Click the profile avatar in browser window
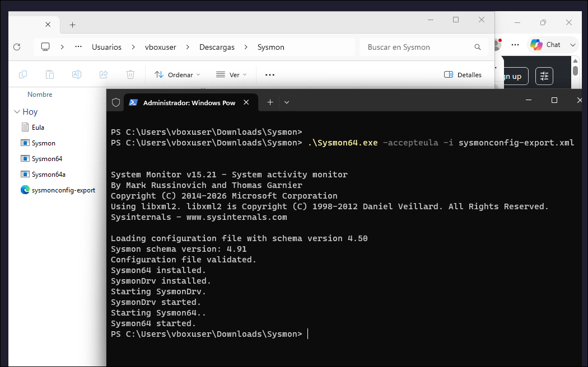 (498, 45)
